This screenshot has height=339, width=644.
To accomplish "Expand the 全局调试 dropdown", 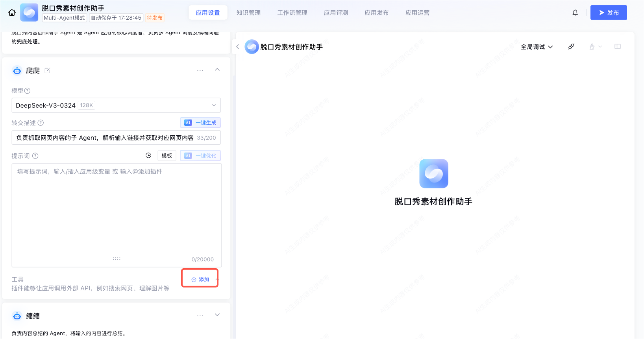I will pos(537,47).
